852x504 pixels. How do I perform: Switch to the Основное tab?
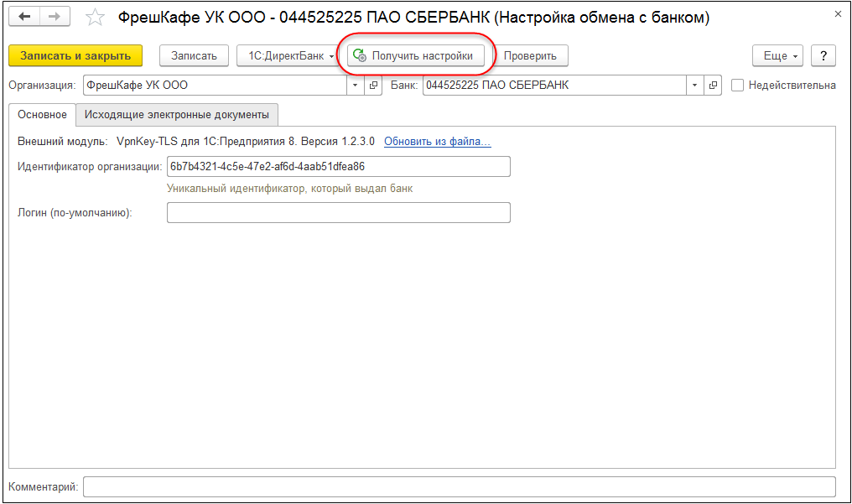pos(42,114)
